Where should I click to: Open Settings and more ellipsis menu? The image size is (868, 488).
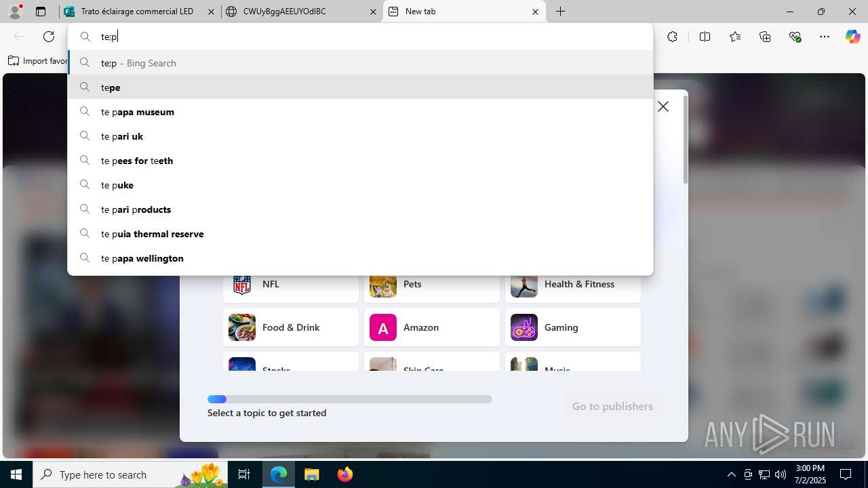click(825, 37)
